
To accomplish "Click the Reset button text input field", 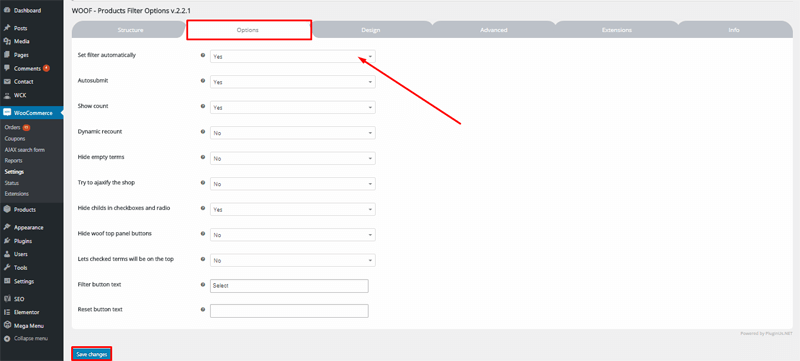I will [289, 311].
